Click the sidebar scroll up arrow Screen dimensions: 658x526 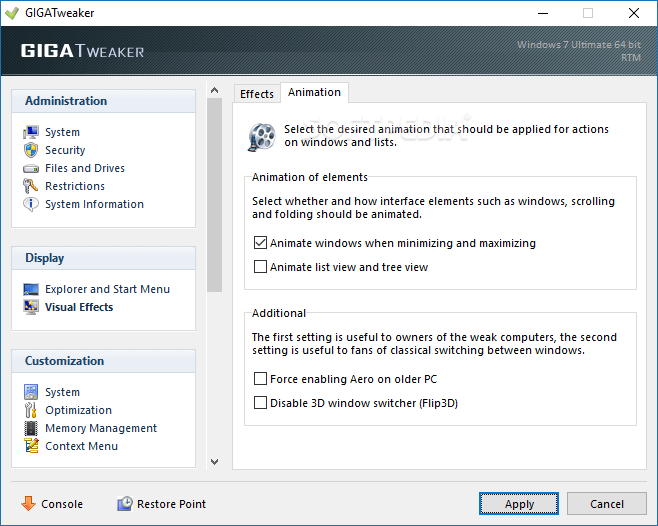coord(214,90)
